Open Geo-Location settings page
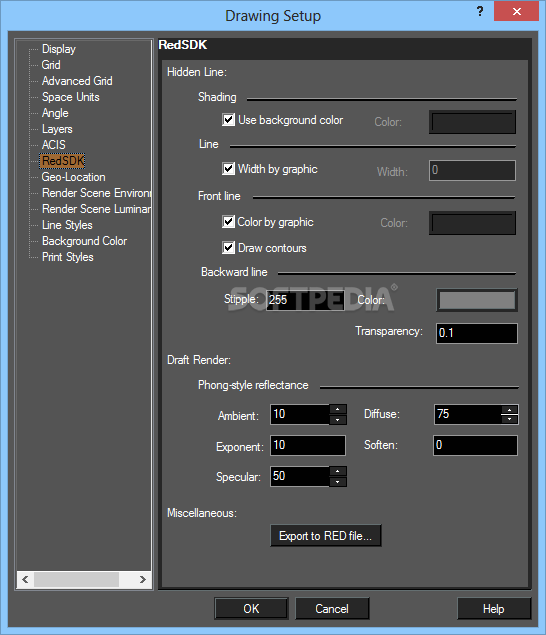 pyautogui.click(x=73, y=177)
